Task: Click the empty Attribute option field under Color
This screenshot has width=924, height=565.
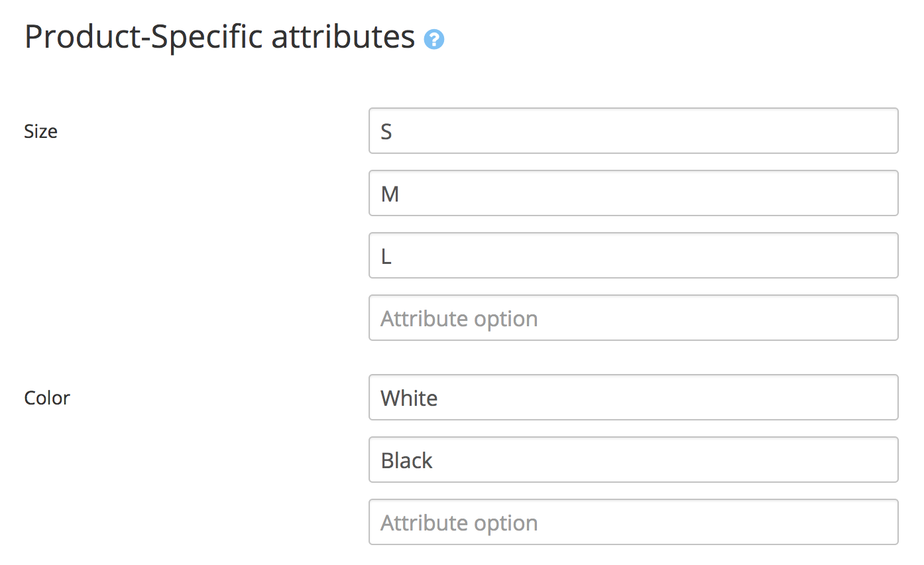Action: 633,522
